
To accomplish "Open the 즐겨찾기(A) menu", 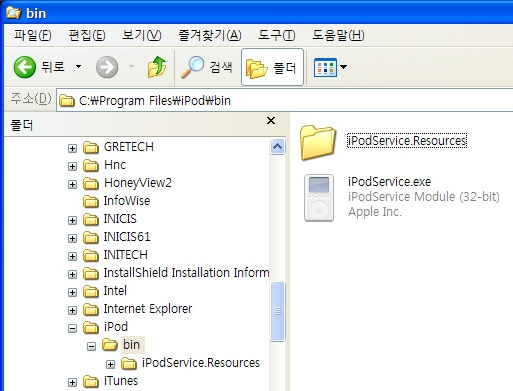I will [x=210, y=35].
